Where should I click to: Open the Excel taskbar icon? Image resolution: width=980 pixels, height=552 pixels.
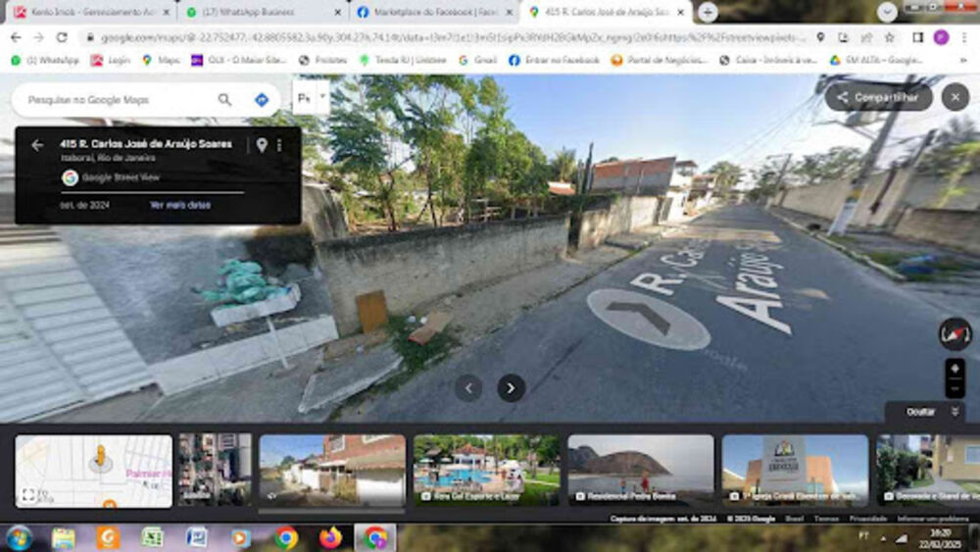click(x=152, y=537)
